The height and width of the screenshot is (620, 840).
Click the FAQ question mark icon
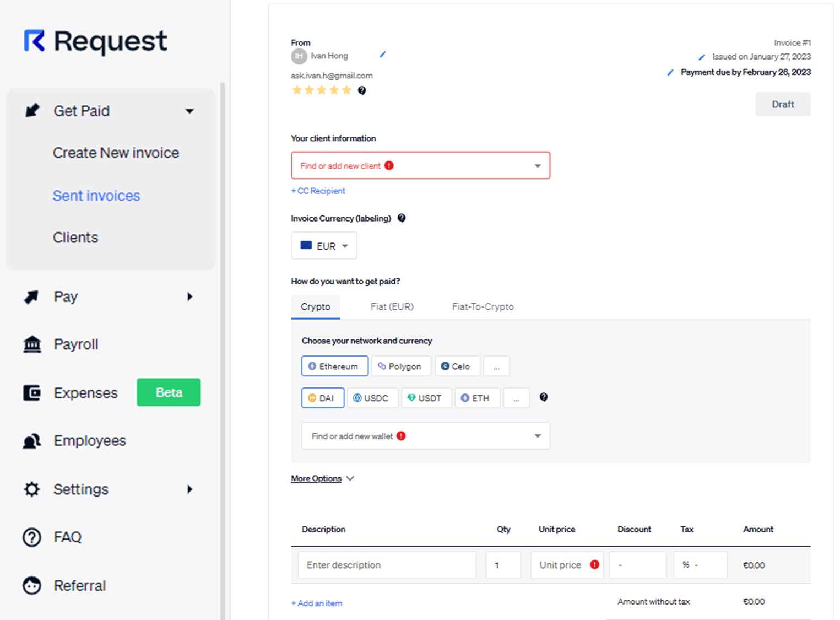tap(32, 537)
